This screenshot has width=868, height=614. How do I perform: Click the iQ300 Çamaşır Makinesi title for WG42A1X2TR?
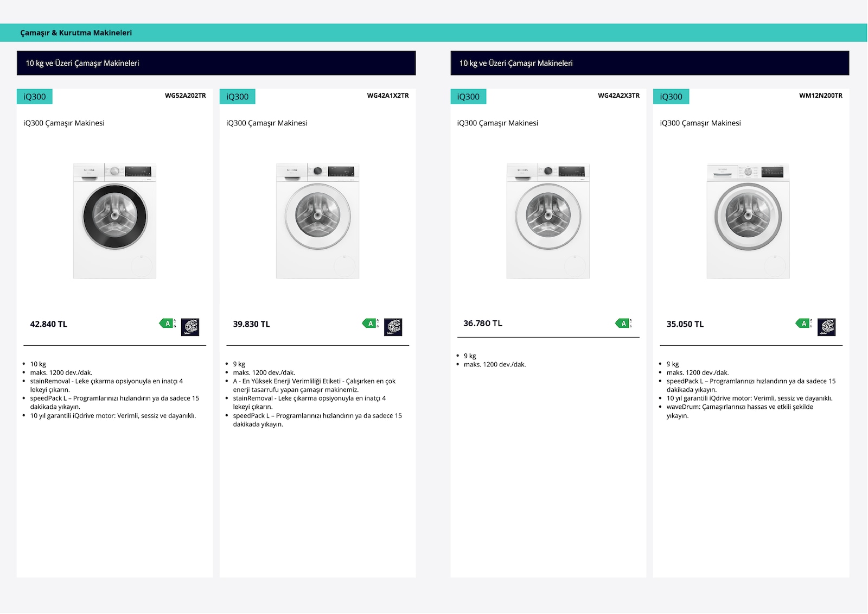[267, 123]
